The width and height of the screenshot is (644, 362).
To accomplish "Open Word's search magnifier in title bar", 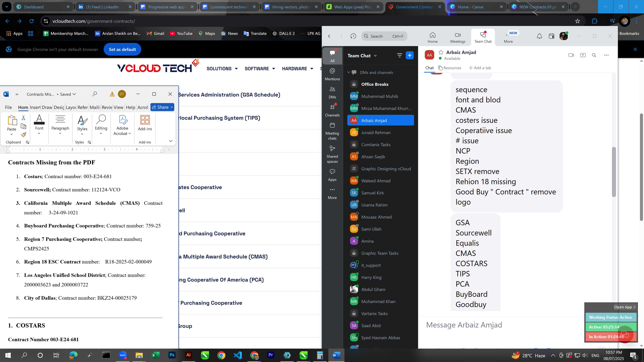I will point(94,94).
